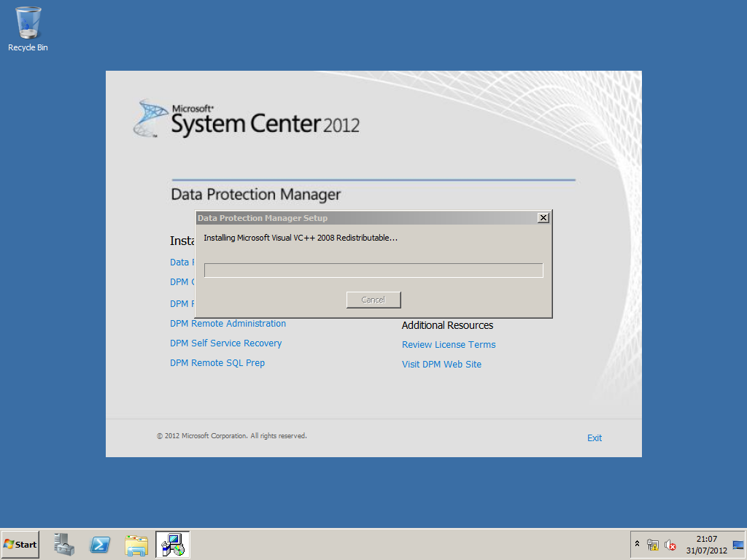This screenshot has height=560, width=747.
Task: Click the Additional Resources heading
Action: (x=447, y=325)
